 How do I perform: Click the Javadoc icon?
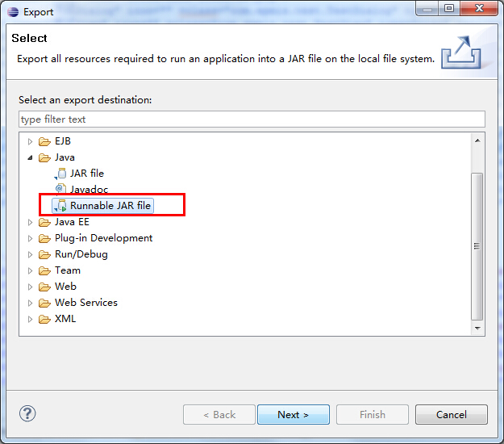[61, 190]
